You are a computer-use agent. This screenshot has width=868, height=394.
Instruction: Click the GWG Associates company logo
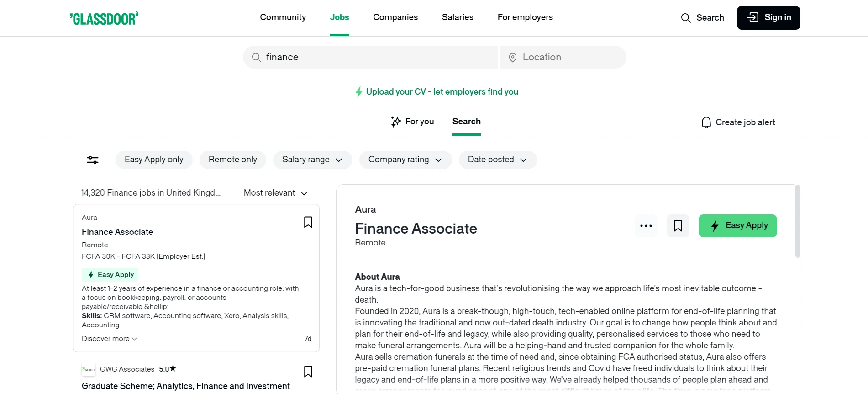(88, 369)
